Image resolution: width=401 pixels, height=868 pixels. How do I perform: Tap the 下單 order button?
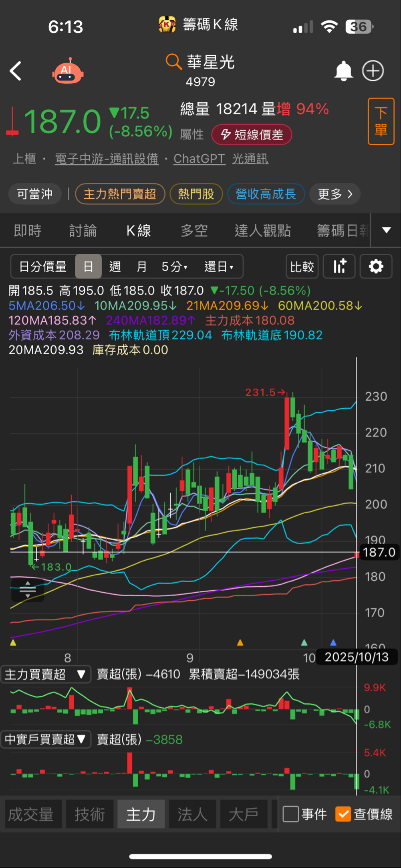pos(381,121)
